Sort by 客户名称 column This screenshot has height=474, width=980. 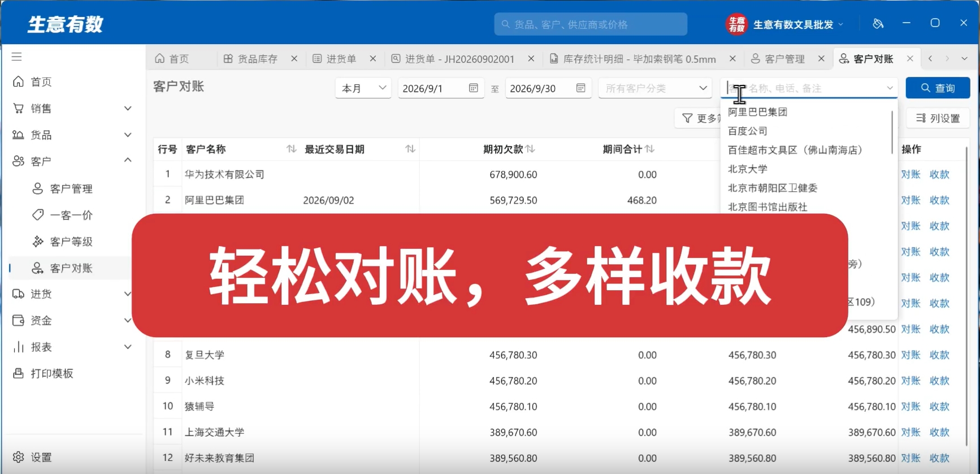click(x=291, y=149)
